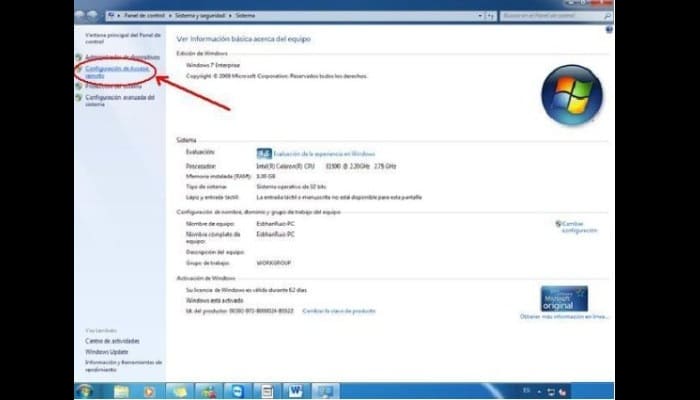Select Sistema y seguridad breadcrumb
The width and height of the screenshot is (700, 400).
[x=200, y=16]
